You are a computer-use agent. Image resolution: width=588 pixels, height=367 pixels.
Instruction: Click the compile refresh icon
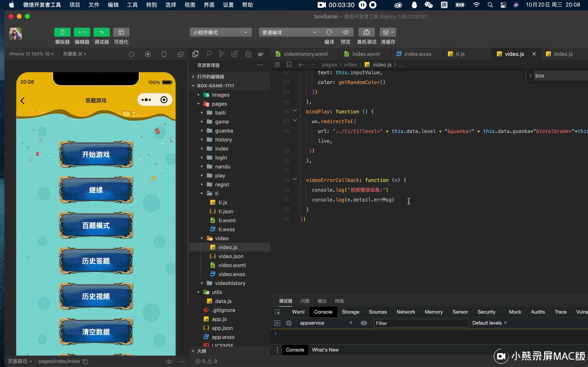[x=329, y=32]
